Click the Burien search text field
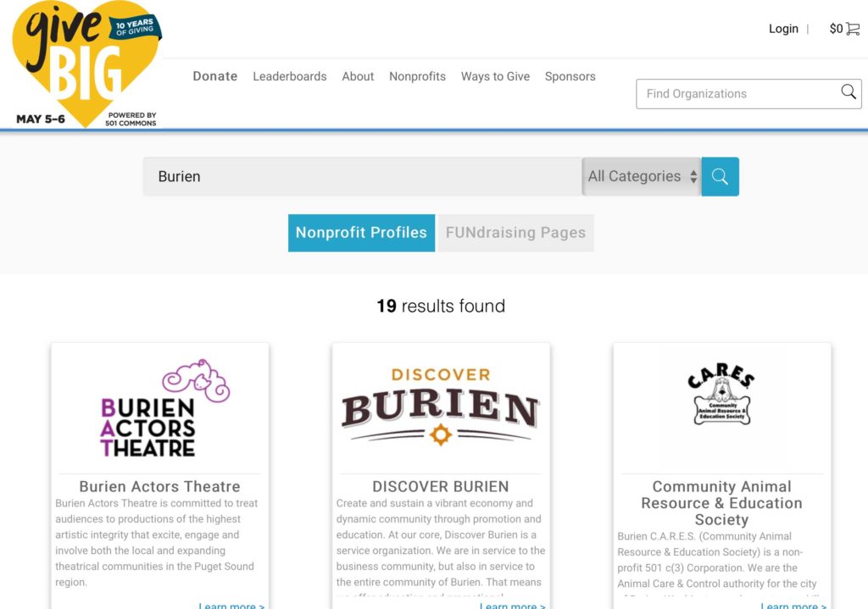 [363, 176]
